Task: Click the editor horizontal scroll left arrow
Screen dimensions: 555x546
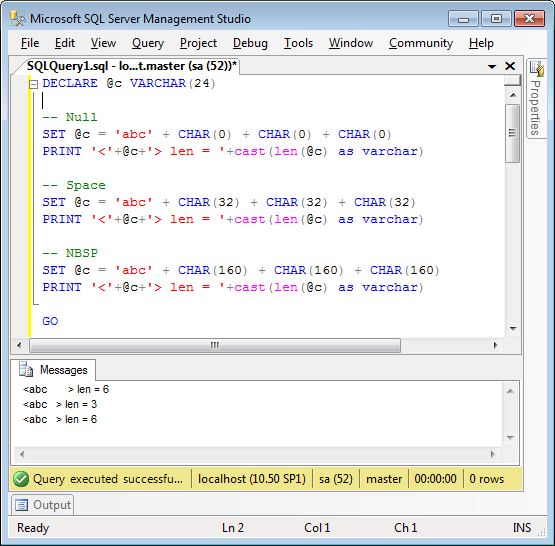Action: coord(19,345)
